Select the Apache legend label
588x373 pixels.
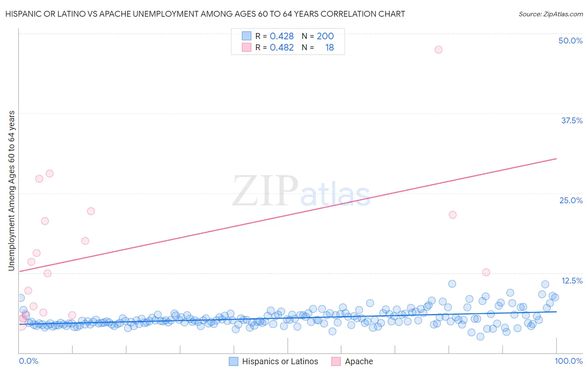point(359,361)
